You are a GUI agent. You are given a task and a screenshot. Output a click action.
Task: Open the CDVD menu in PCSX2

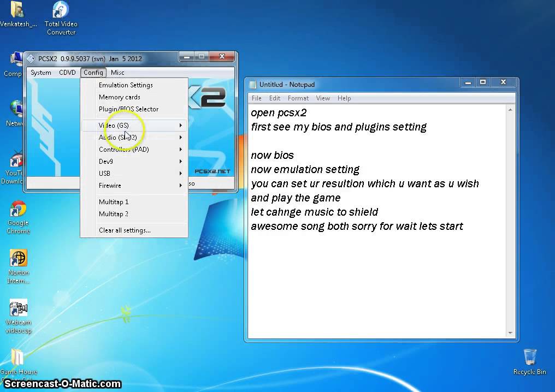[67, 73]
